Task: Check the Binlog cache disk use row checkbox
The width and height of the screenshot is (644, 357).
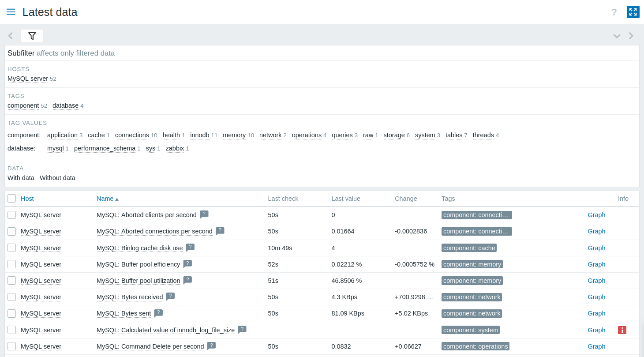Action: point(11,248)
